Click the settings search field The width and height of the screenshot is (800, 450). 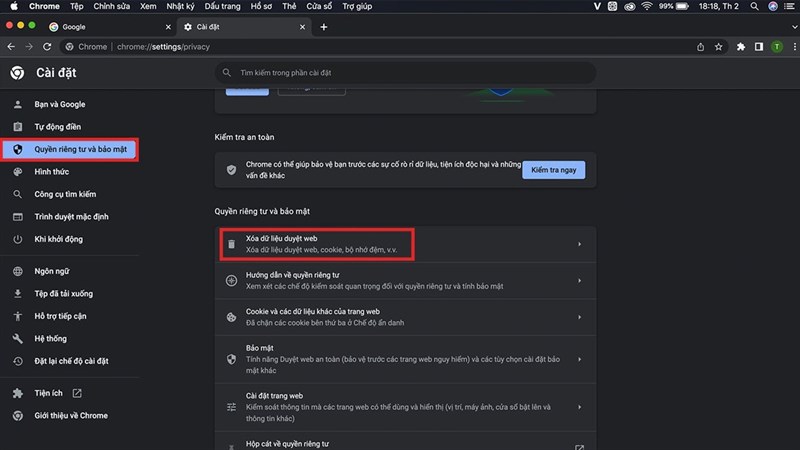point(405,73)
